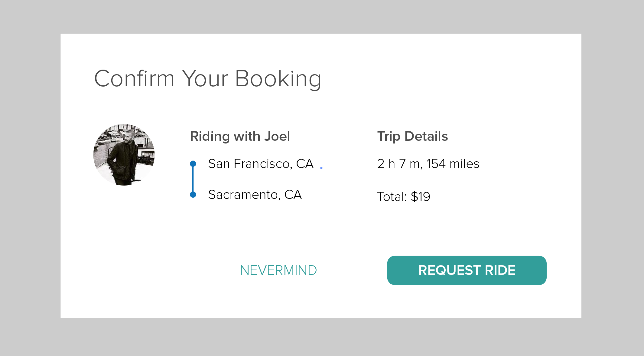644x356 pixels.
Task: Click the 'Total:' label
Action: (392, 197)
